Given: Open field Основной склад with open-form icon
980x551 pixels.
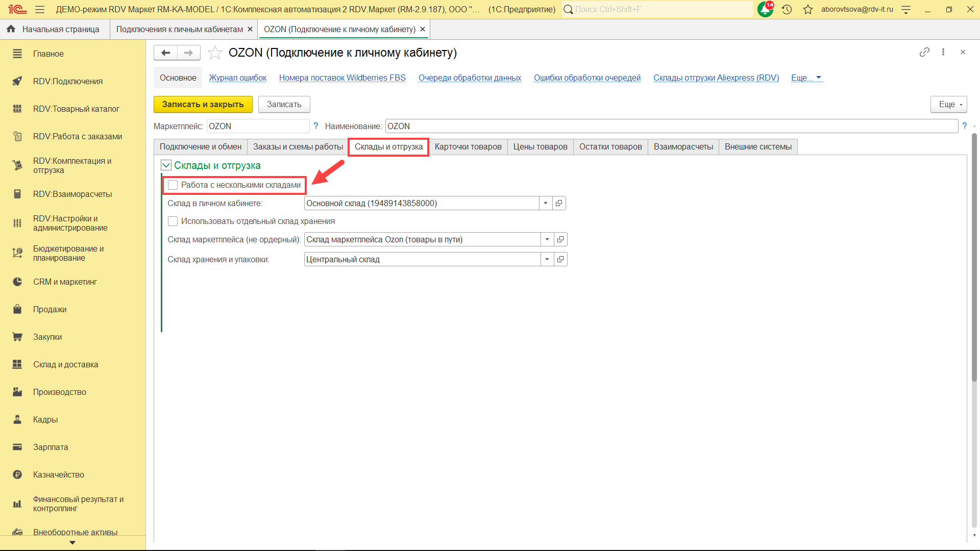Looking at the screenshot, I should 559,203.
